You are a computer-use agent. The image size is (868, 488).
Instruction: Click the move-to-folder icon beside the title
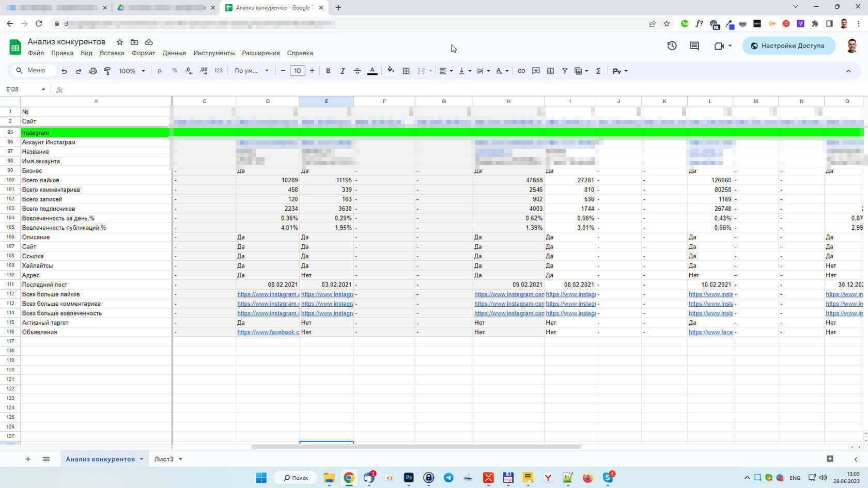coord(134,42)
